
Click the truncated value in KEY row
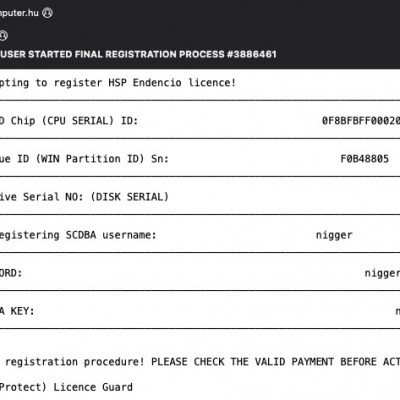tap(397, 311)
